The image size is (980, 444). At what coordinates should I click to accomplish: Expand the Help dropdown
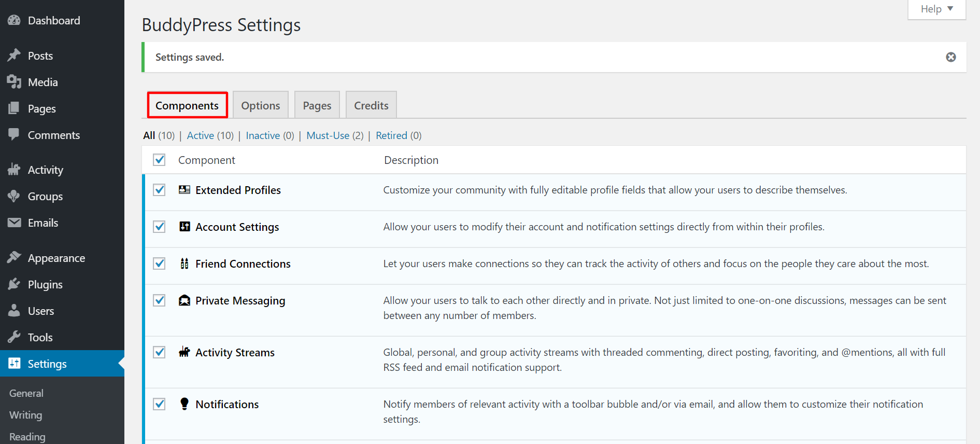coord(937,9)
